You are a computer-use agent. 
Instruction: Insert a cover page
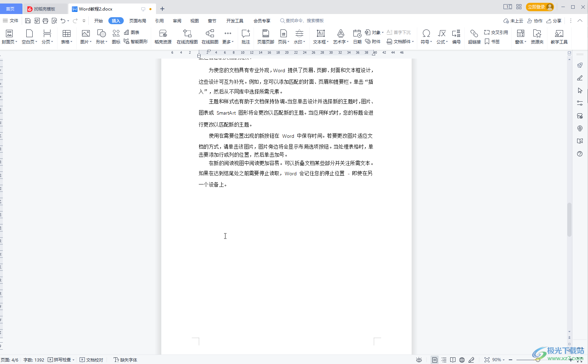(x=9, y=36)
